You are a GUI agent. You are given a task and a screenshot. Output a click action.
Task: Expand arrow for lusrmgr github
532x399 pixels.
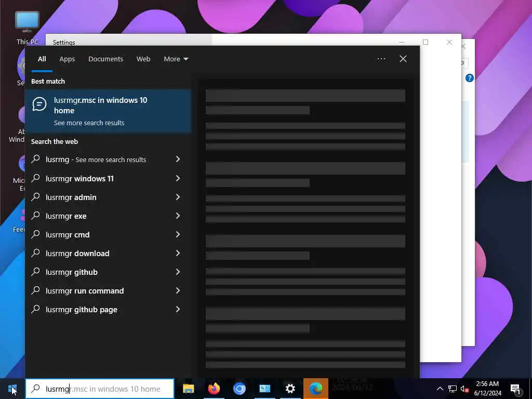[178, 272]
